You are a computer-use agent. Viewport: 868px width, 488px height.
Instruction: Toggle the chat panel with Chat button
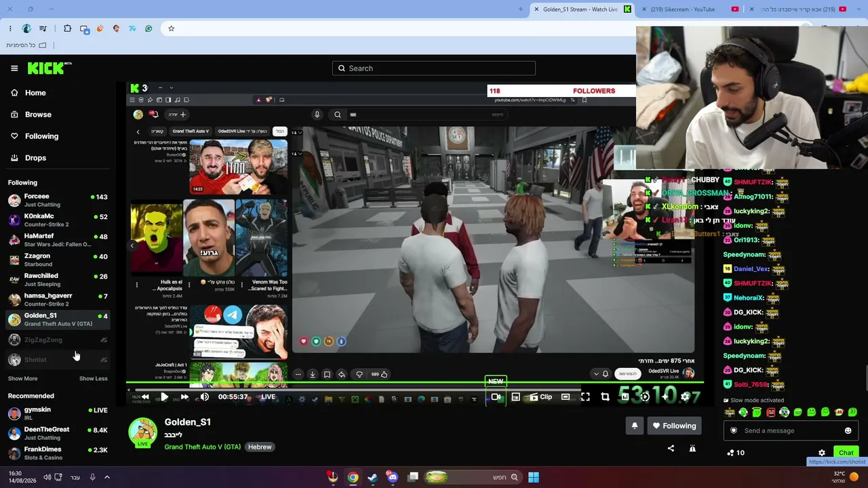coord(846,453)
